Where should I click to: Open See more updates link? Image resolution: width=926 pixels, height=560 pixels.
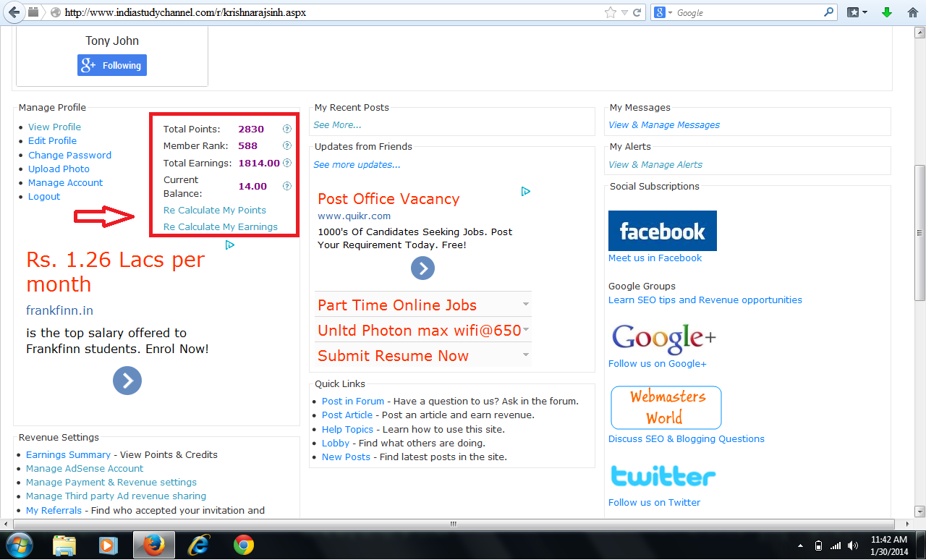click(x=357, y=164)
